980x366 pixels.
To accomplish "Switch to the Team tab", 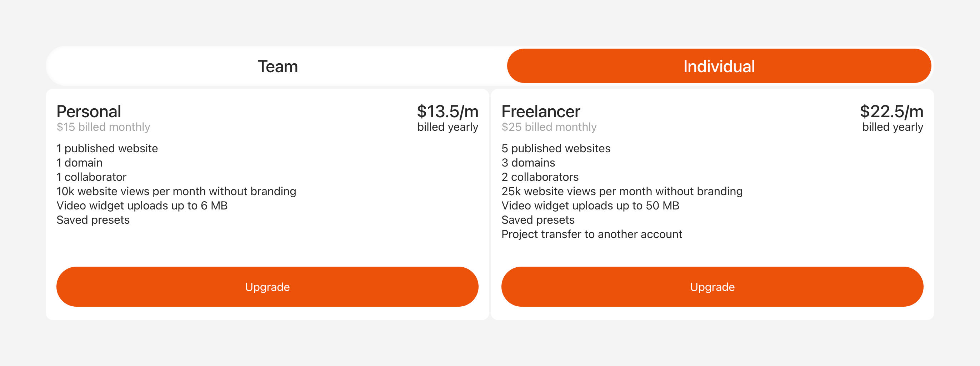I will tap(278, 66).
